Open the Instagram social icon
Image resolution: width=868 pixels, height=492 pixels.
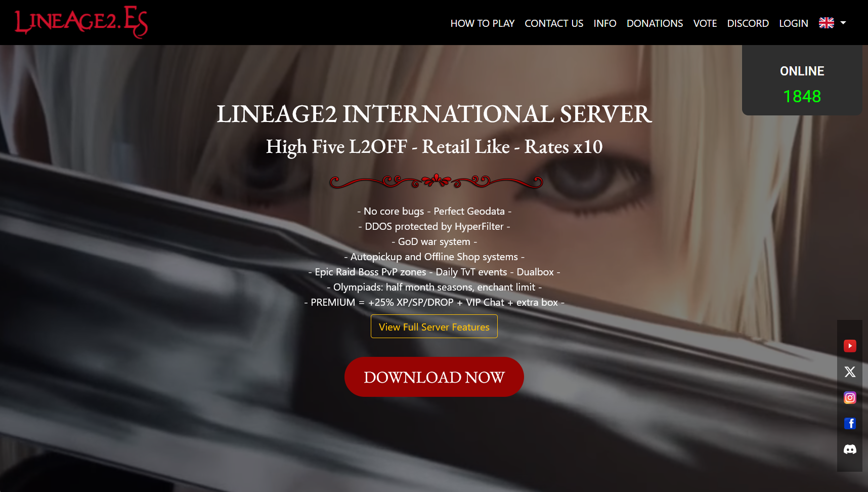tap(850, 397)
